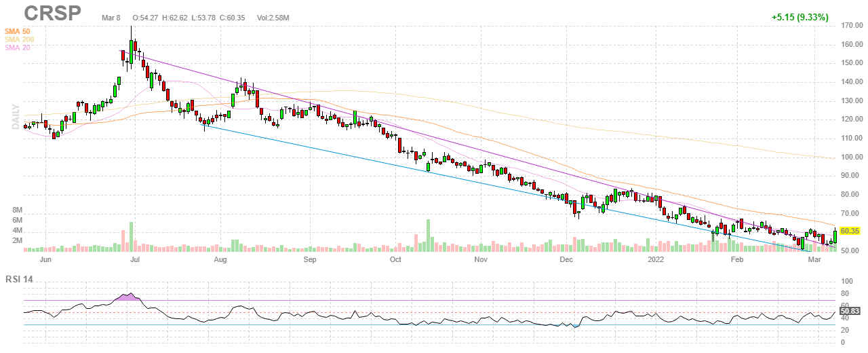Select the 2022 label on time axis
868x353 pixels.
[656, 259]
